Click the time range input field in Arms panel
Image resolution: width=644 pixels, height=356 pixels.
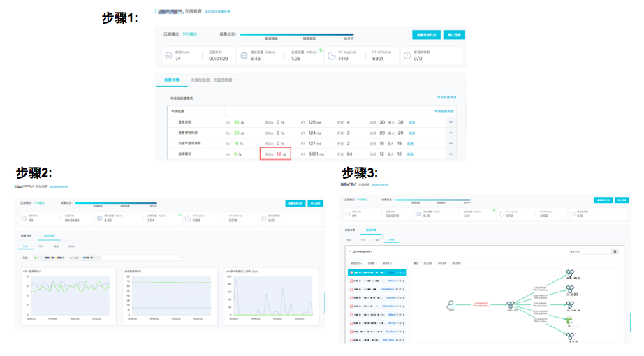pyautogui.click(x=590, y=251)
